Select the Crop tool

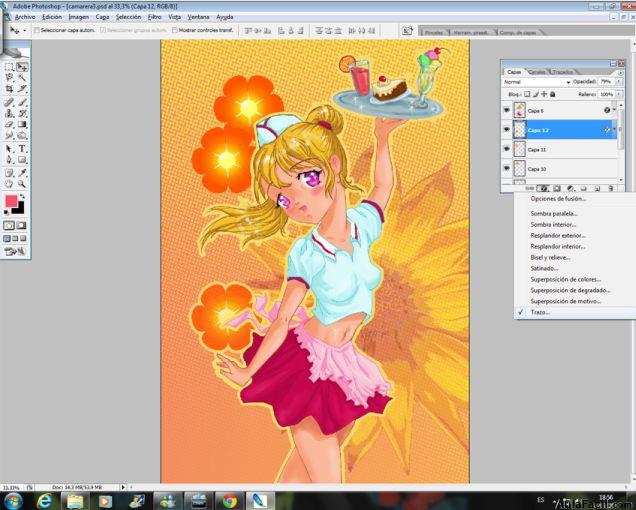point(9,88)
